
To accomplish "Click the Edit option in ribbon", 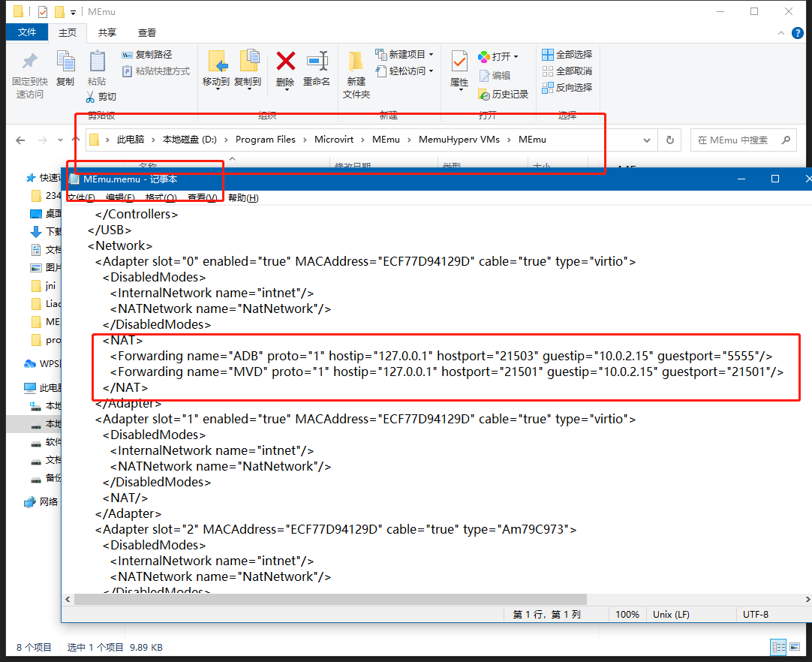I will tap(495, 76).
